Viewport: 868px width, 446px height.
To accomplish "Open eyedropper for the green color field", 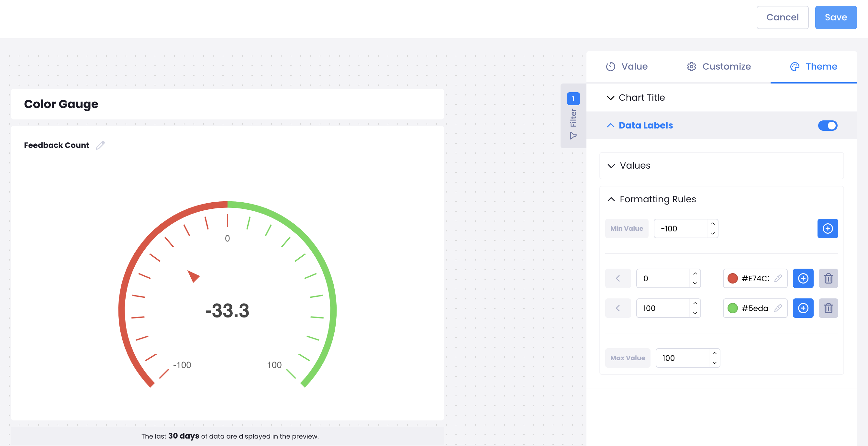I will click(x=778, y=308).
